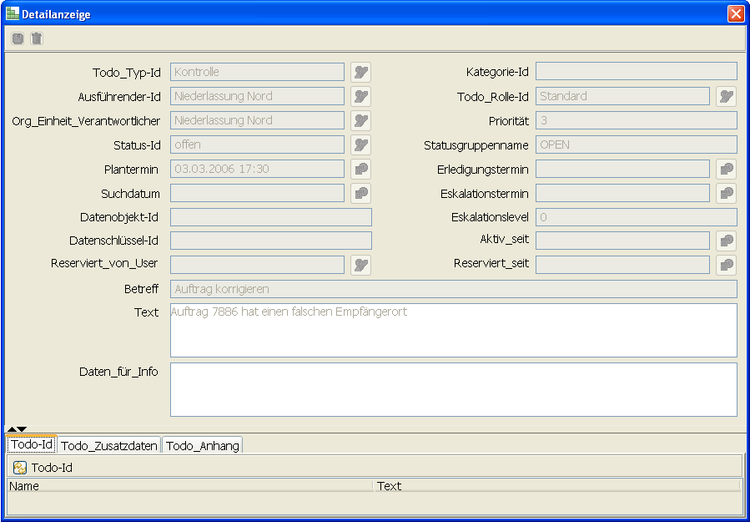Switch to the Todo_Anhang tab
Image resolution: width=750 pixels, height=522 pixels.
coord(202,446)
